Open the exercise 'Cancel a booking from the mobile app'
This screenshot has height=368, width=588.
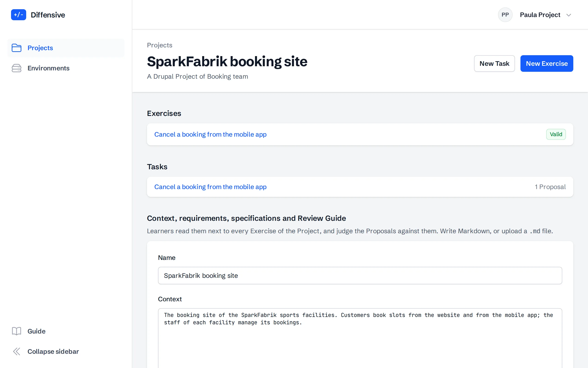pos(210,134)
